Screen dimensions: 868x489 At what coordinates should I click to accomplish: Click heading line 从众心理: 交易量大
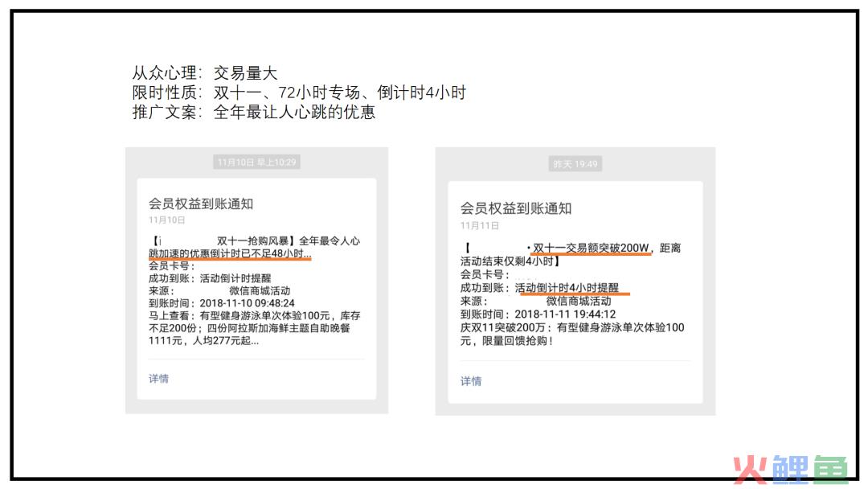(x=204, y=73)
